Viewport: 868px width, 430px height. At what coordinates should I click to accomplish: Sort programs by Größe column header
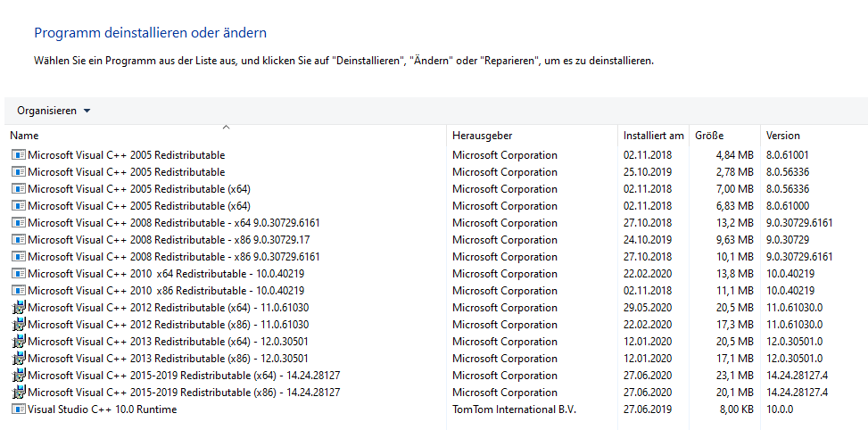pos(709,136)
